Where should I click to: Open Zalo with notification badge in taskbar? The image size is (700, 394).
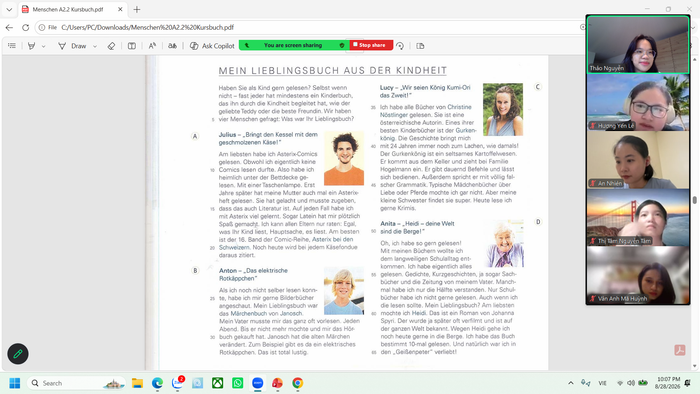(x=177, y=383)
